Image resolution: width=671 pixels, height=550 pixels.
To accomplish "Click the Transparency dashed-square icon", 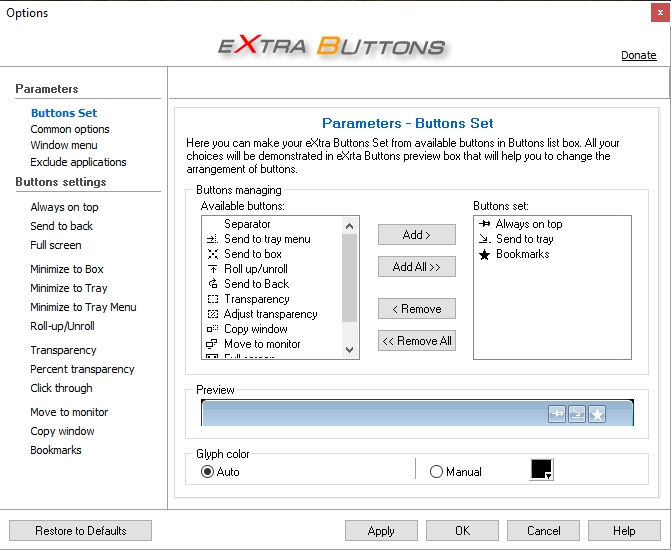I will (213, 299).
